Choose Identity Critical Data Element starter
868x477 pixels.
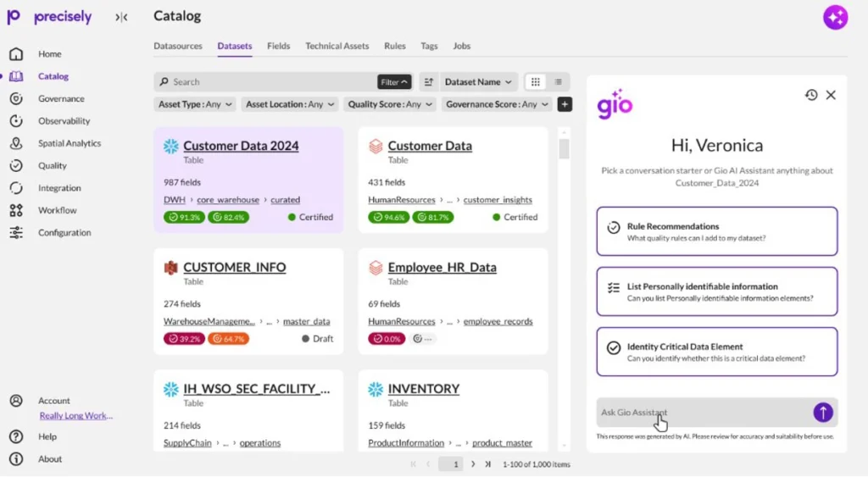point(717,352)
